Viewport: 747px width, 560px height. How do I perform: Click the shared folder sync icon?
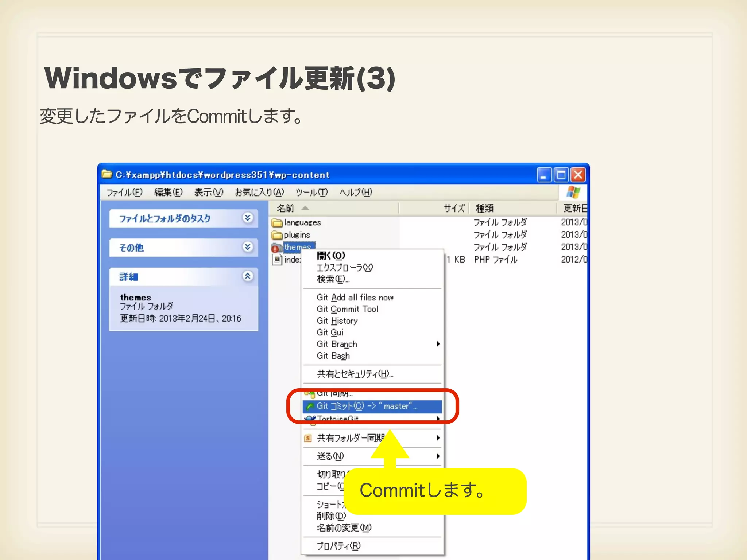coord(308,438)
